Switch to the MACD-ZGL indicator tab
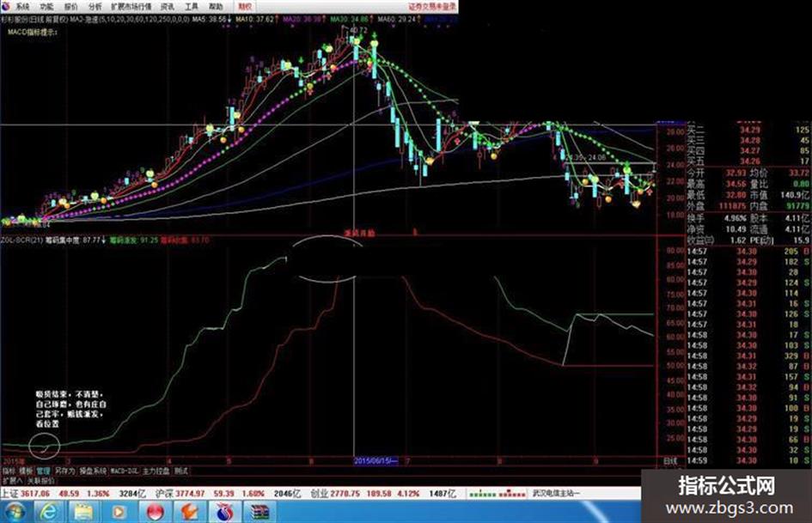This screenshot has height=523, width=812. pos(125,471)
